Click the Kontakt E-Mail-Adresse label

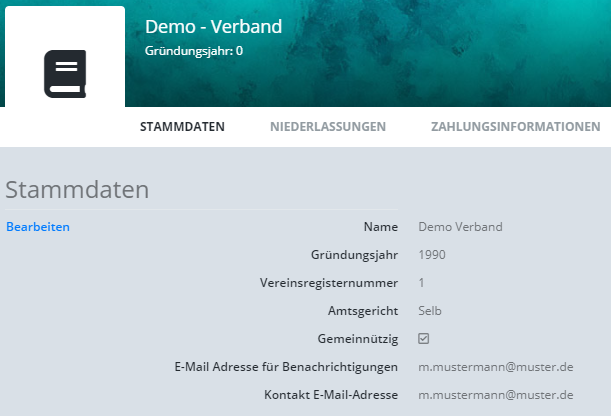331,395
